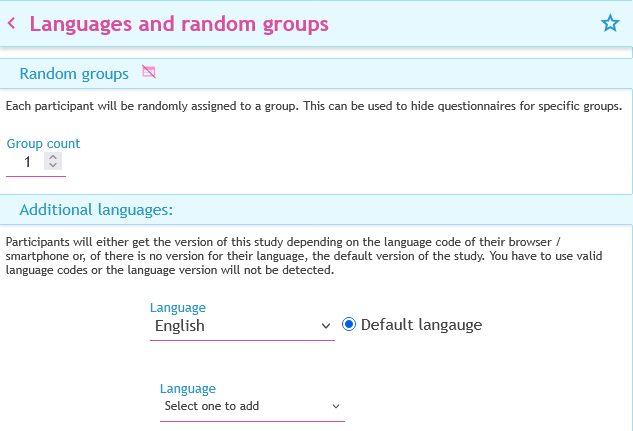Click into the Group count number field
633x431 pixels.
(x=28, y=161)
